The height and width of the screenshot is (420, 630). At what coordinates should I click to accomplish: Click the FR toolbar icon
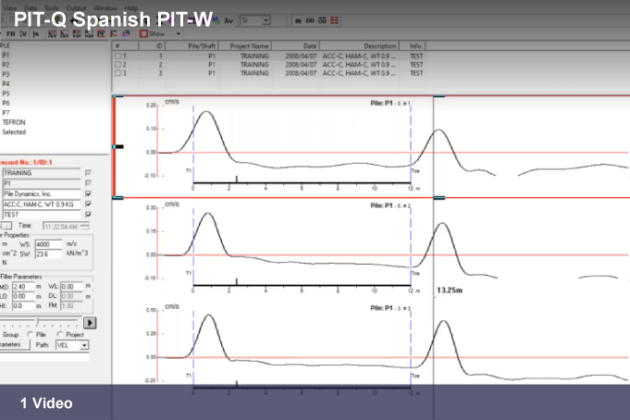coord(11,34)
